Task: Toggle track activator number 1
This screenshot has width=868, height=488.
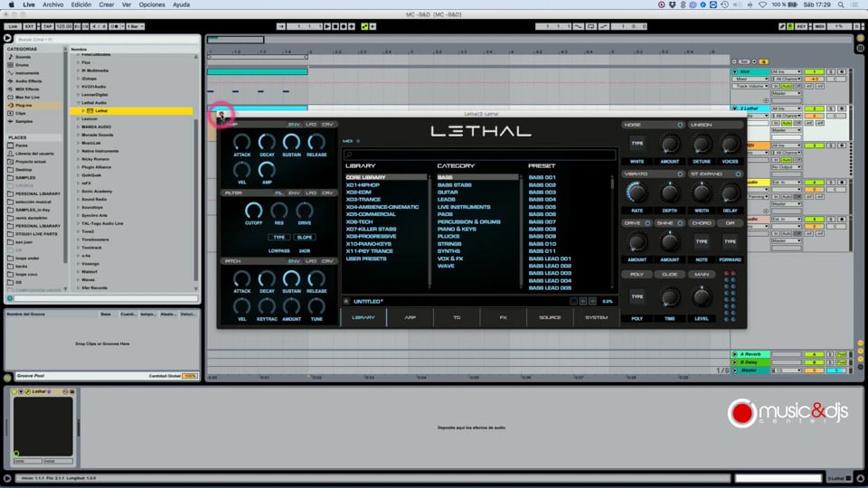Action: [815, 72]
